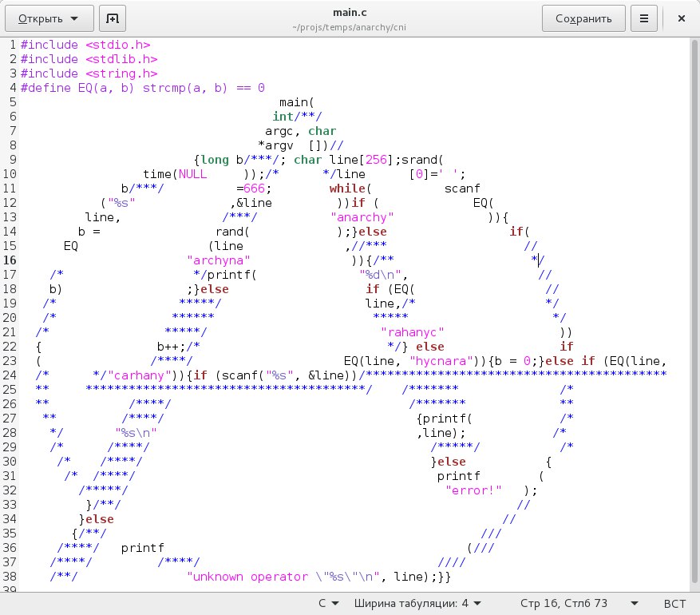This screenshot has width=700, height=615.
Task: Click the "rahanyc" string on line 21
Action: pyautogui.click(x=412, y=332)
